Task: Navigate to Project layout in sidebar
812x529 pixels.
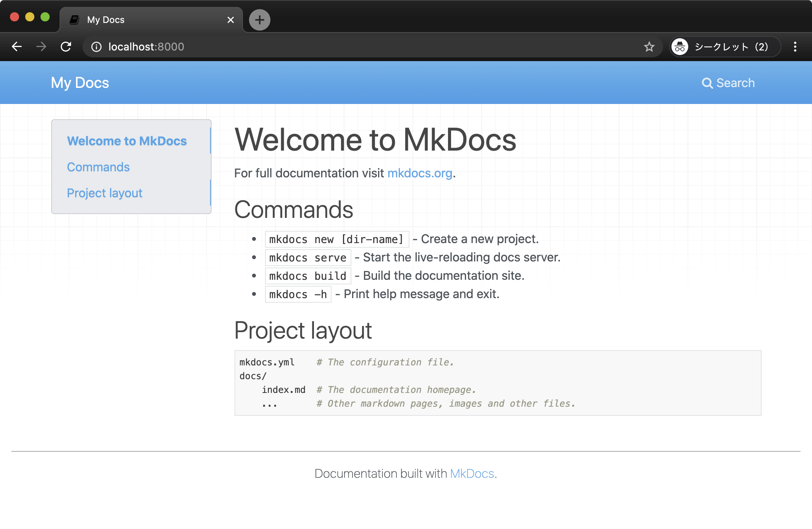Action: point(104,193)
